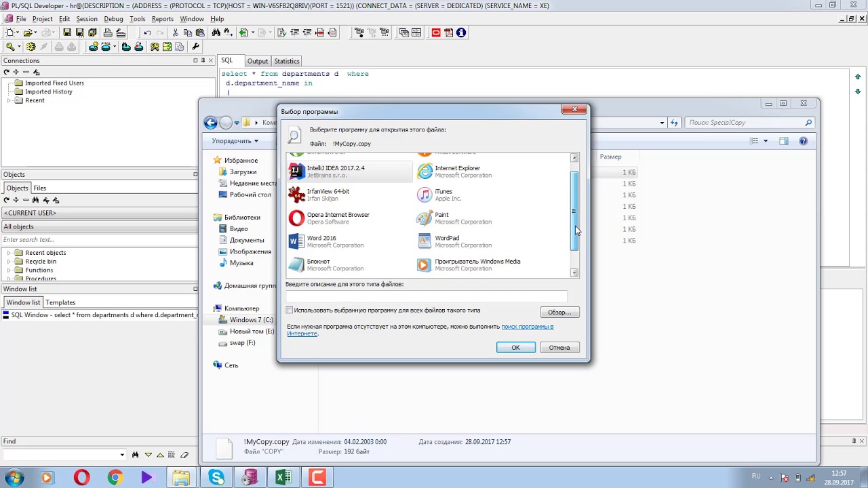The image size is (868, 488).
Task: Expand the Recent objects tree node
Action: 9,253
